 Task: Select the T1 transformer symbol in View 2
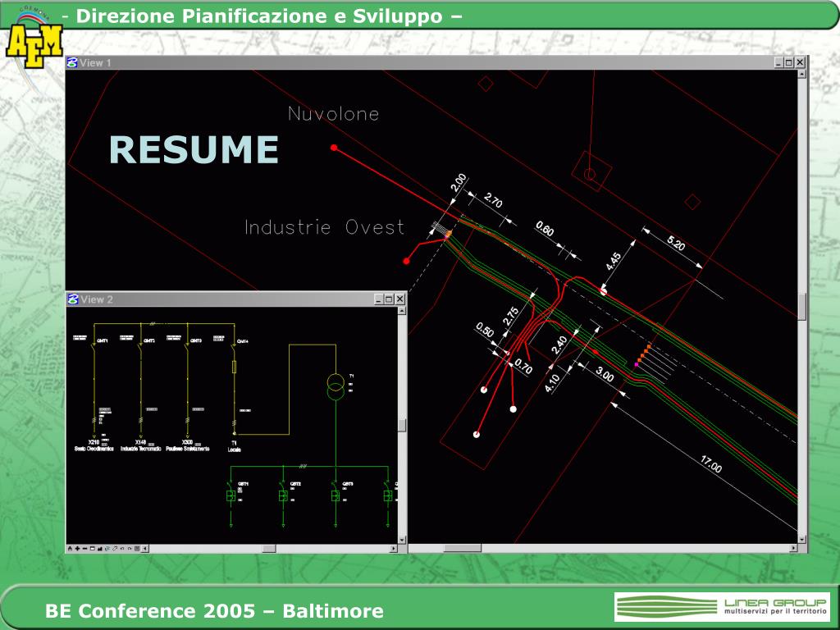pyautogui.click(x=336, y=387)
